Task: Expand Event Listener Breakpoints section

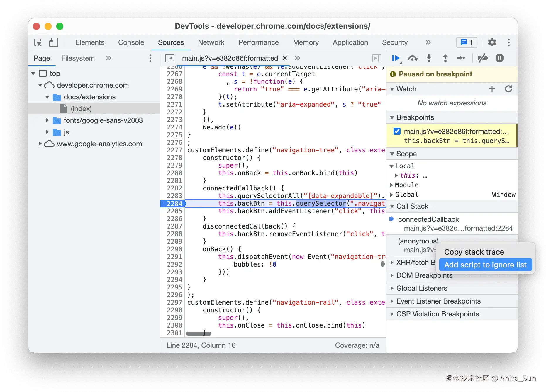Action: pyautogui.click(x=392, y=301)
